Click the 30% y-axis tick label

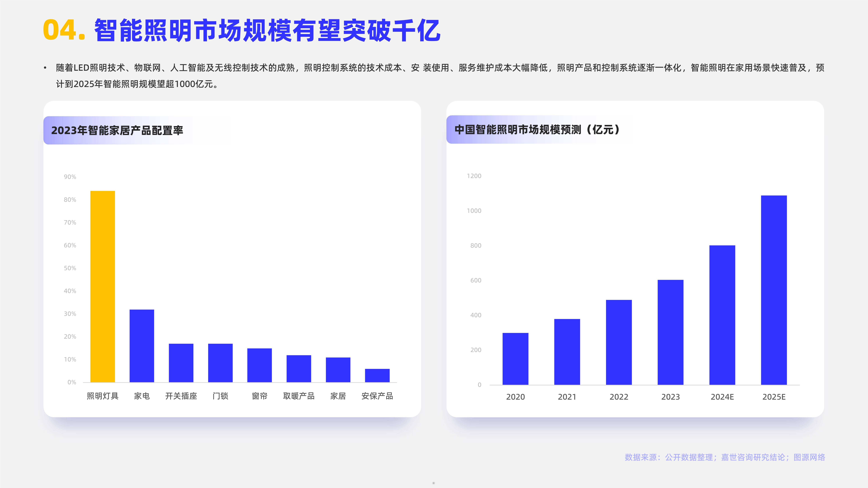[70, 314]
